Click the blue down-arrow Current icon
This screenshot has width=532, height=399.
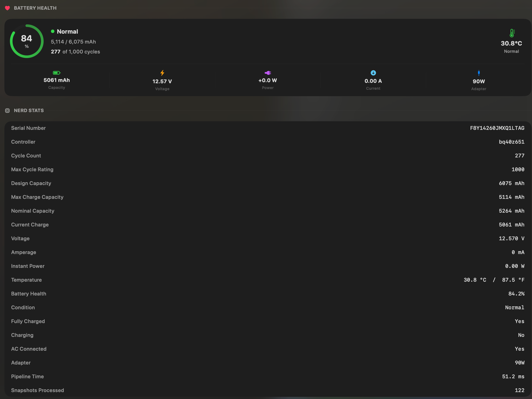373,73
